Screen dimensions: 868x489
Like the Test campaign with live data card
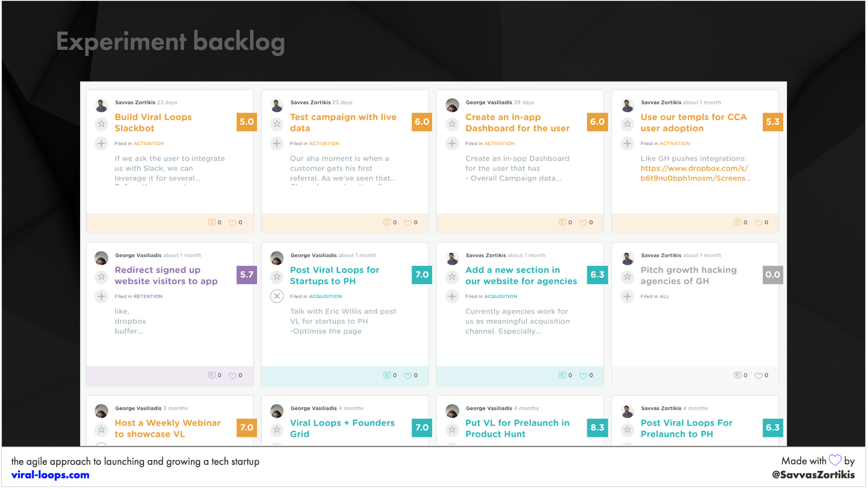411,223
